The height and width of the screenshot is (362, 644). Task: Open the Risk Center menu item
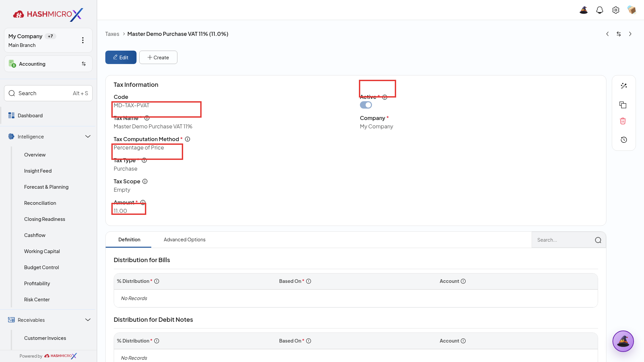37,300
